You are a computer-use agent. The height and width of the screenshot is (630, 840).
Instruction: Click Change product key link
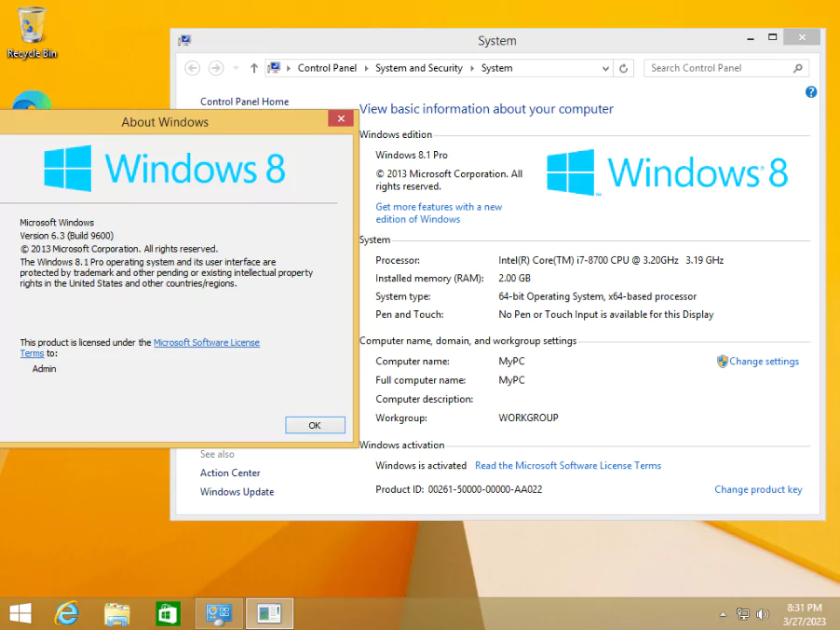pos(758,489)
